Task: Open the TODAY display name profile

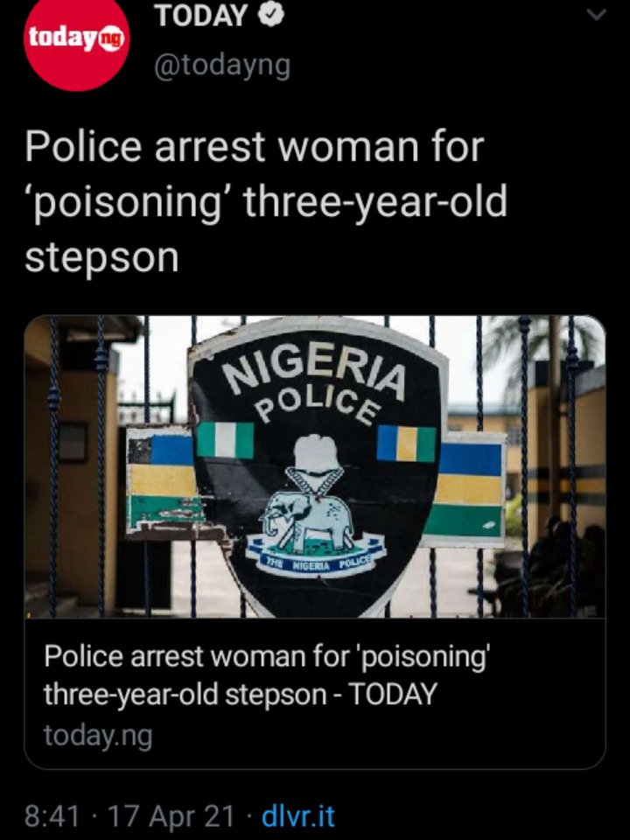Action: pos(201,16)
